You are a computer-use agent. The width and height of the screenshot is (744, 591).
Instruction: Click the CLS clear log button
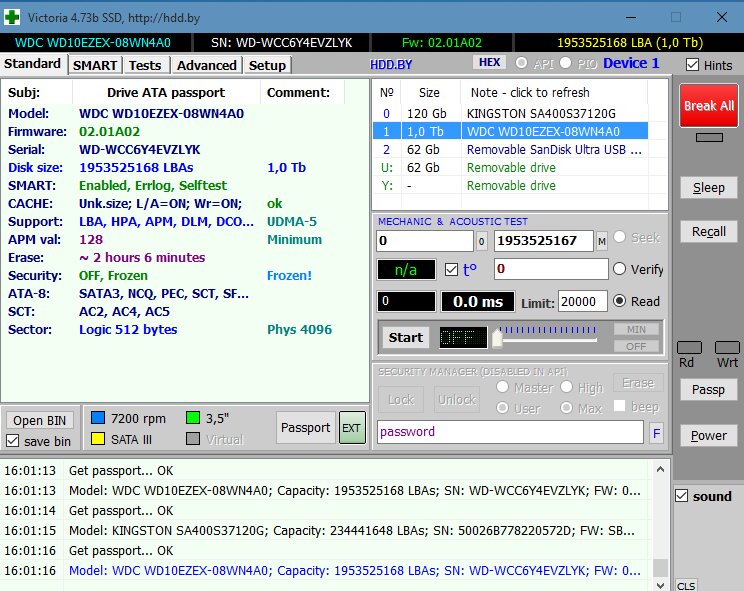(686, 585)
